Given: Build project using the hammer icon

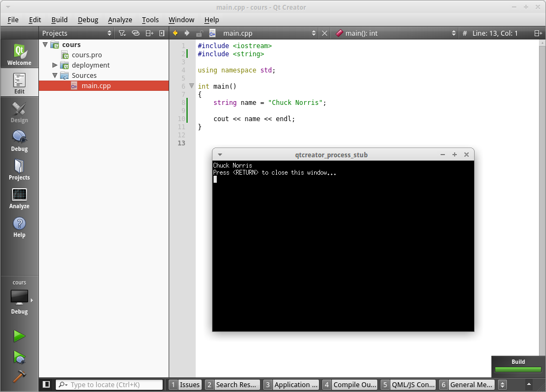Looking at the screenshot, I should tap(19, 376).
